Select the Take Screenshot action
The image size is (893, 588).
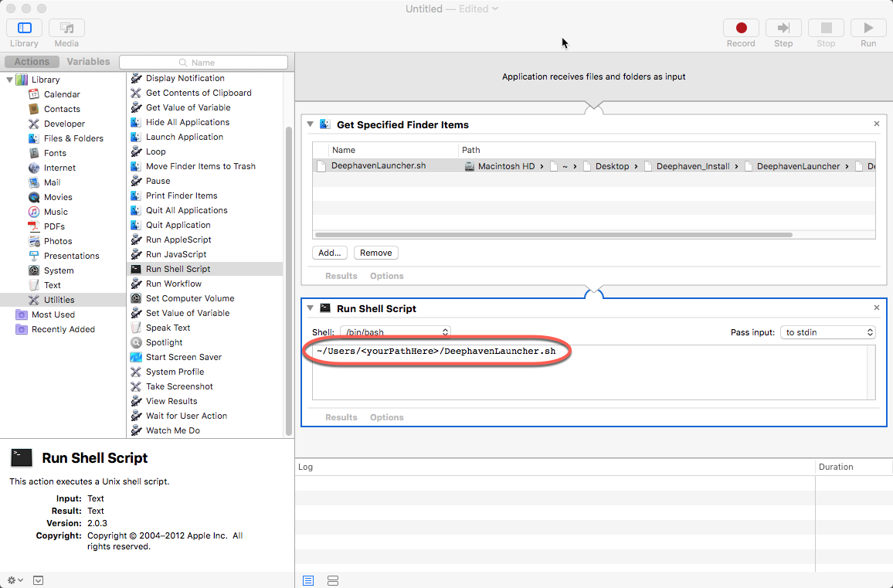click(179, 386)
